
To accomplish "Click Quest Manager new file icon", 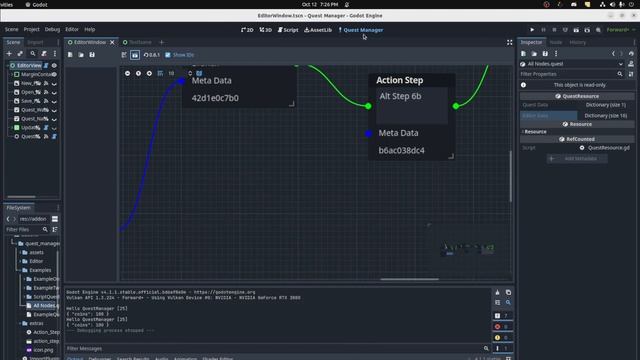I will point(70,55).
